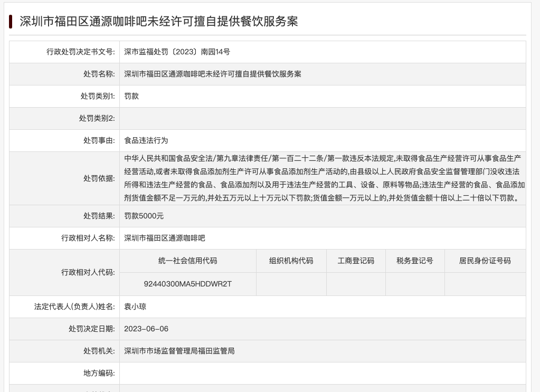Click the 税务登记号 column header

tap(415, 261)
